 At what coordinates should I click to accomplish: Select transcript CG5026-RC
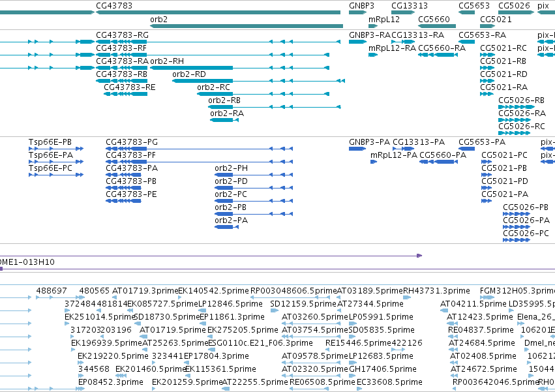click(522, 127)
